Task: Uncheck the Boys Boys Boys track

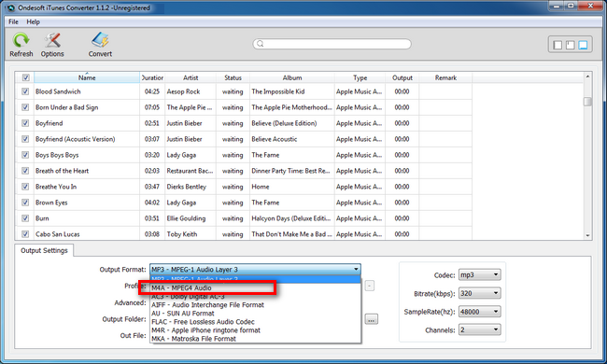Action: 25,155
